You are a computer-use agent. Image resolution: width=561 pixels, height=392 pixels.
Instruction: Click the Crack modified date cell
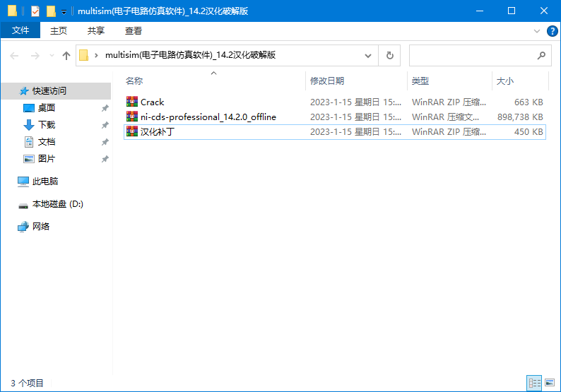point(355,102)
